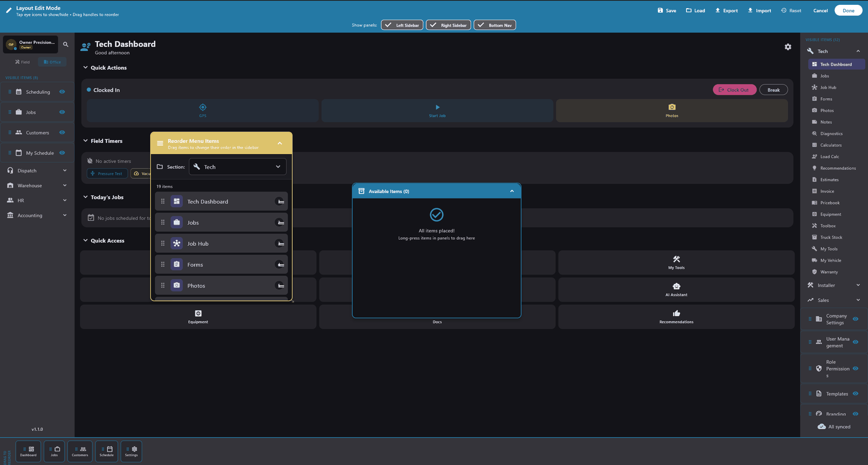
Task: Select Pricebook in right sidebar
Action: tap(836, 203)
